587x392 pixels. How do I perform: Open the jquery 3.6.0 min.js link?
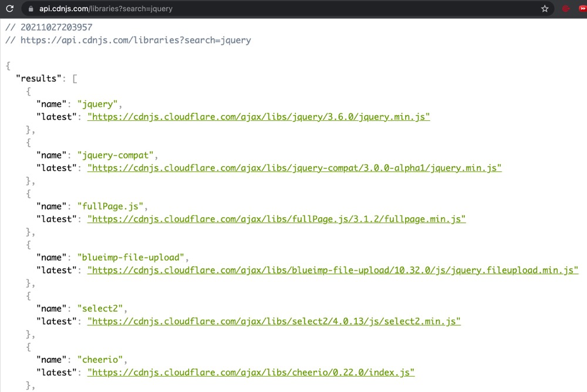pyautogui.click(x=259, y=117)
